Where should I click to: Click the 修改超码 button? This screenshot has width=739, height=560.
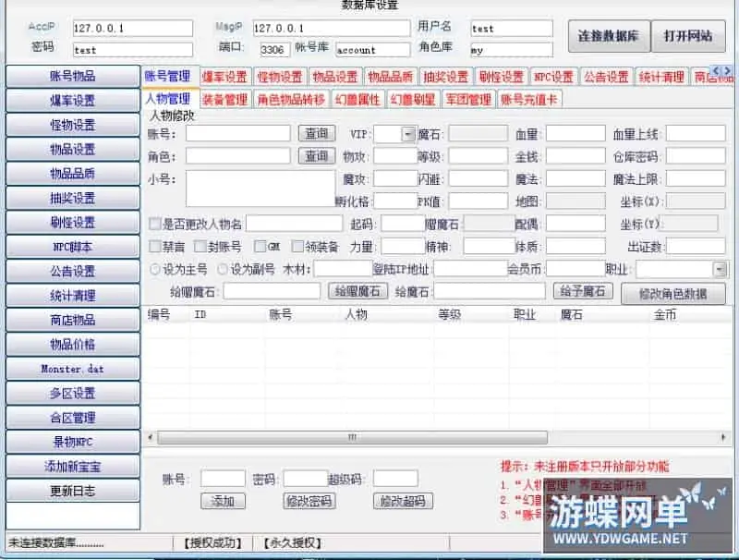(x=403, y=501)
